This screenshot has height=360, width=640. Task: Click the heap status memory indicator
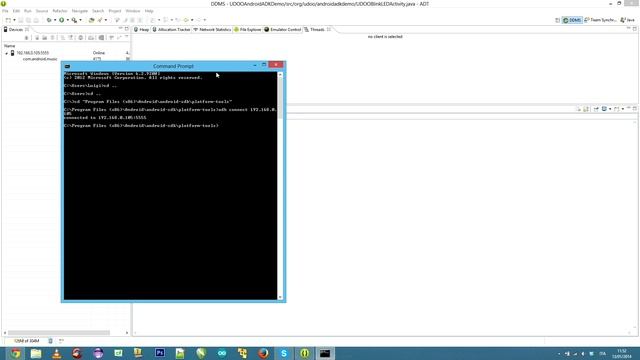27,340
